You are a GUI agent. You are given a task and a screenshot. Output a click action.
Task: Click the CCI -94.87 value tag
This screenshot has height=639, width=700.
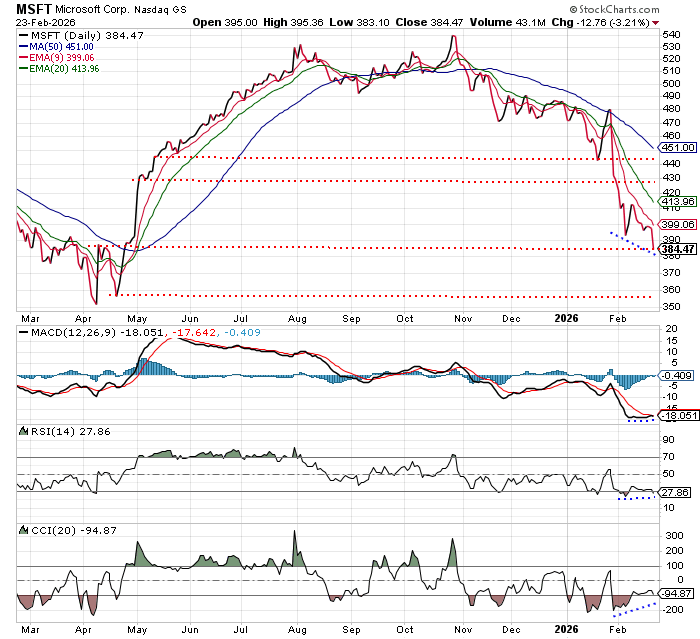click(679, 592)
